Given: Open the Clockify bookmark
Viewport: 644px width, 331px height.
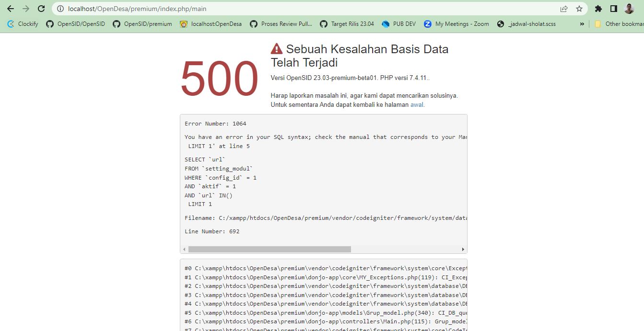Looking at the screenshot, I should tap(23, 24).
